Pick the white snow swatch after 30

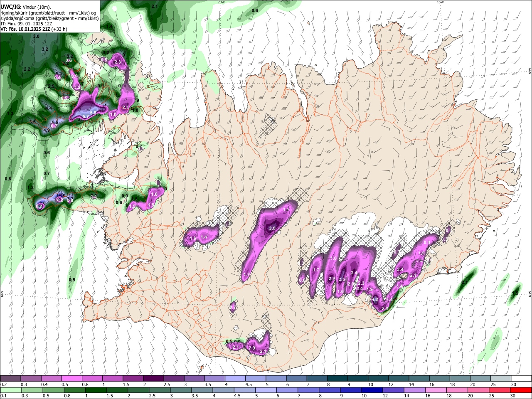point(522,378)
